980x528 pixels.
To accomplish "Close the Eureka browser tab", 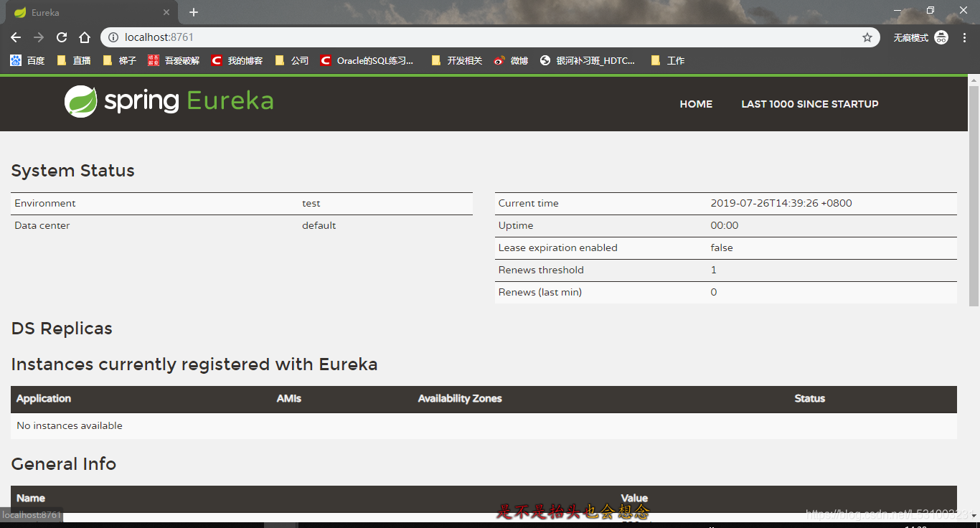I will [166, 12].
